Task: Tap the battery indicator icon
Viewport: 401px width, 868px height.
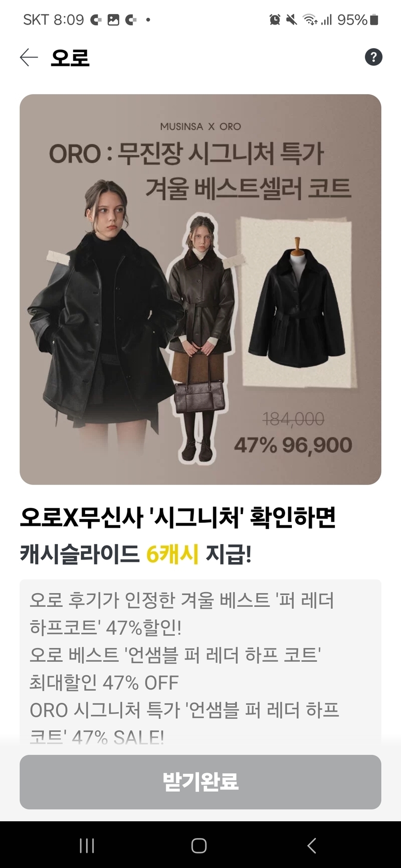Action: pos(374,20)
